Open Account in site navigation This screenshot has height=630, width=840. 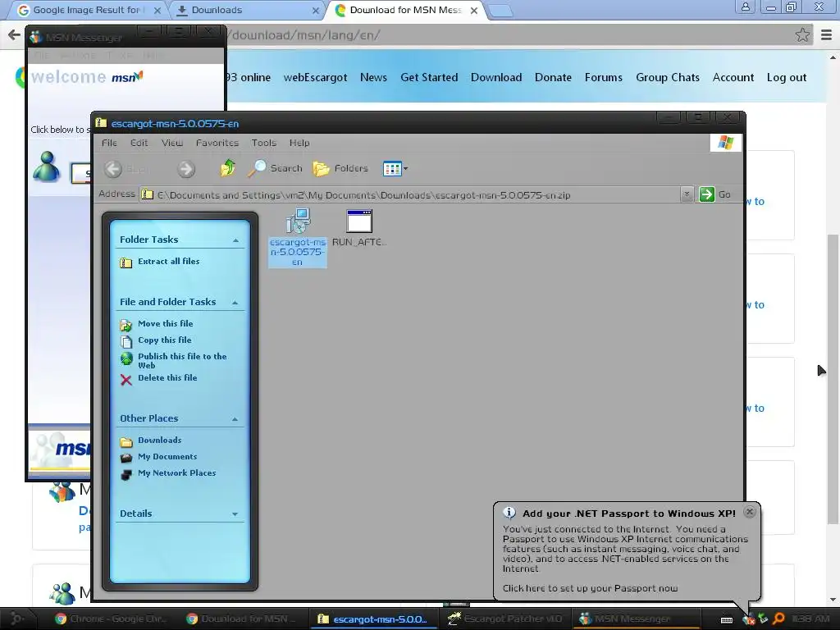click(733, 78)
